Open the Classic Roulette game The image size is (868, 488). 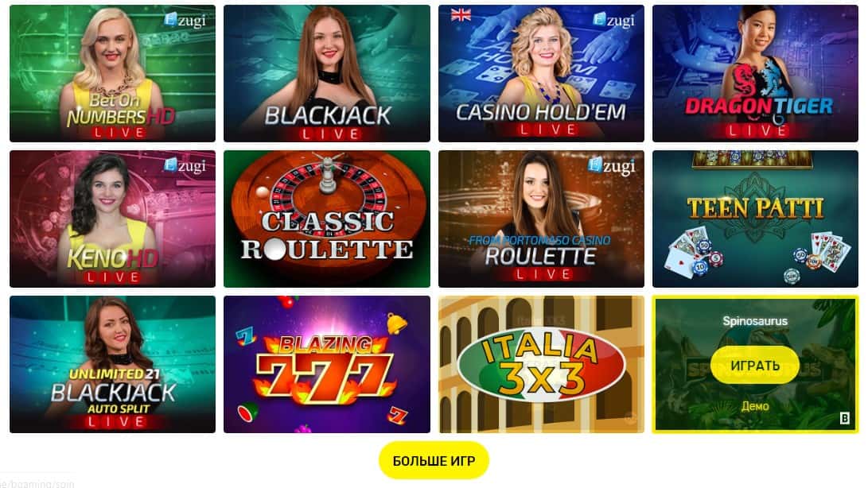click(327, 219)
